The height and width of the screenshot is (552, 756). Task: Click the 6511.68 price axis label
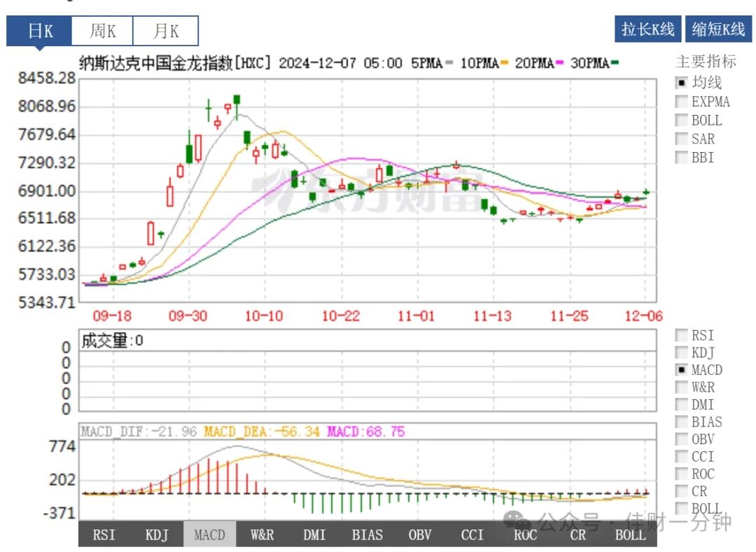(x=48, y=218)
